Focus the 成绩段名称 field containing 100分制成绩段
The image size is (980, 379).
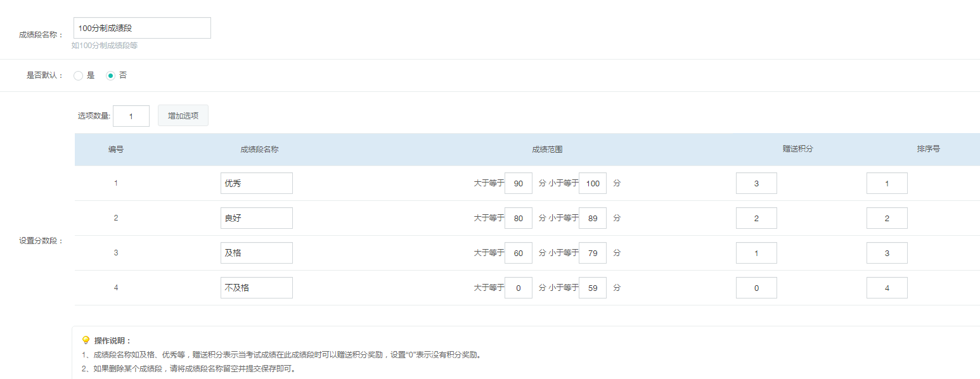(x=142, y=28)
